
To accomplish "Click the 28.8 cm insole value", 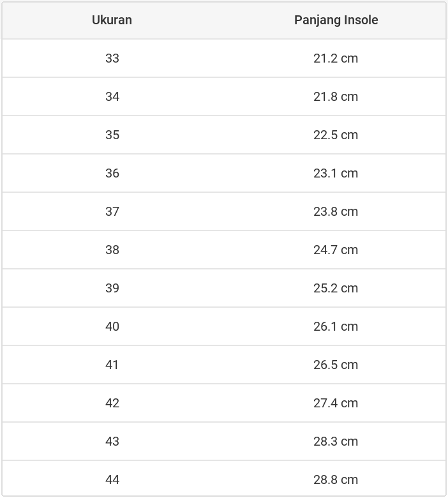I will pyautogui.click(x=336, y=479).
